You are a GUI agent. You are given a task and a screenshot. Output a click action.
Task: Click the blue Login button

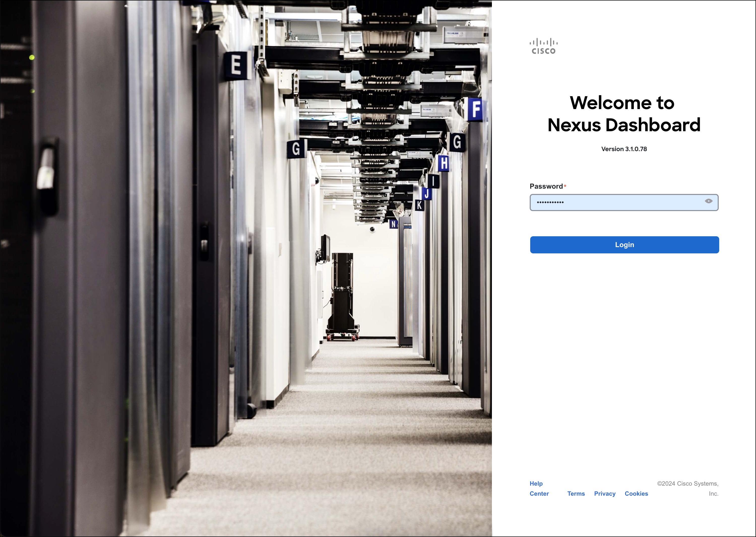coord(624,245)
